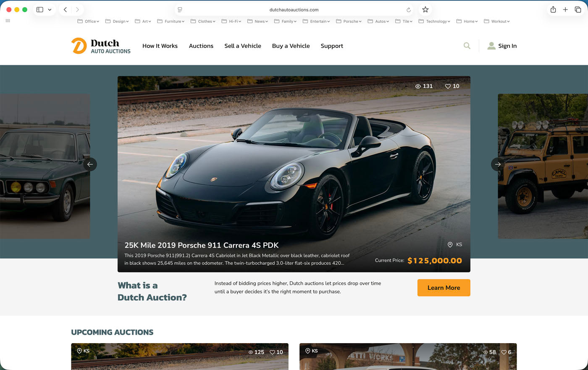Click the eye icon showing 125 views
This screenshot has width=588, height=370.
251,352
